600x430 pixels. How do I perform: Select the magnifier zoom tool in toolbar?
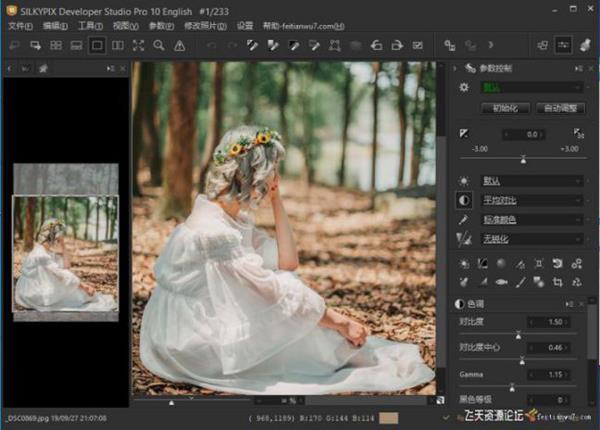tap(159, 45)
